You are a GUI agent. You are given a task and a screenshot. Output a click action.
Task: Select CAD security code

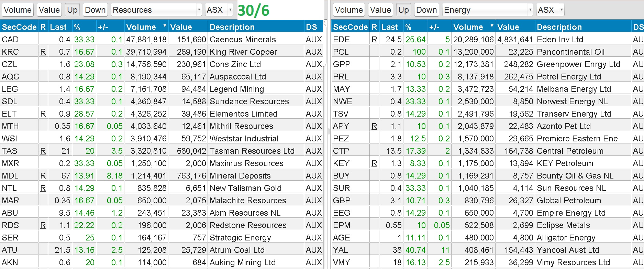point(10,40)
